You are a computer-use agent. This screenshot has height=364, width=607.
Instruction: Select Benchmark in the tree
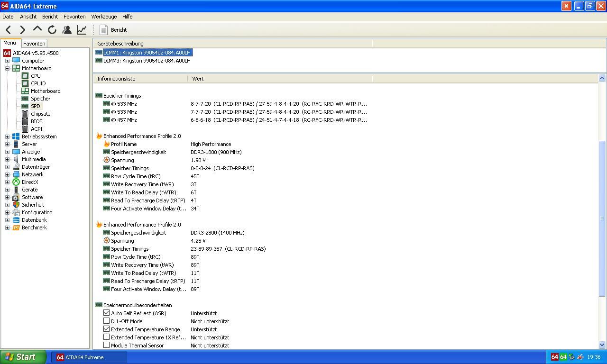click(x=34, y=227)
